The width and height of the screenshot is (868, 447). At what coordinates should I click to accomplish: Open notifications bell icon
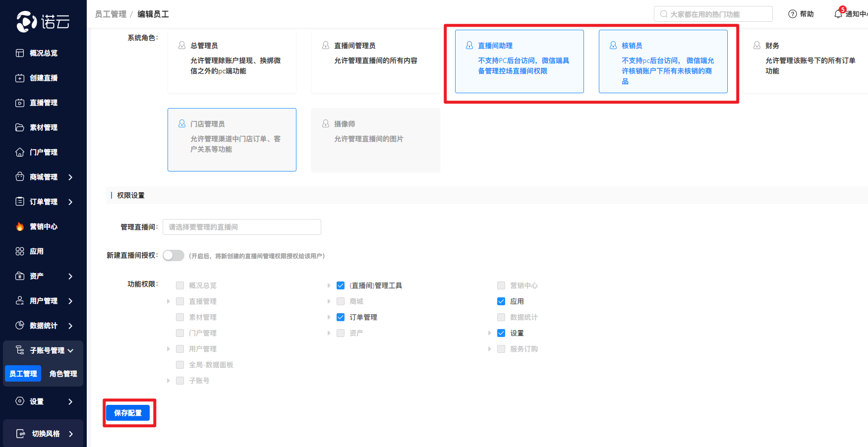pos(838,14)
